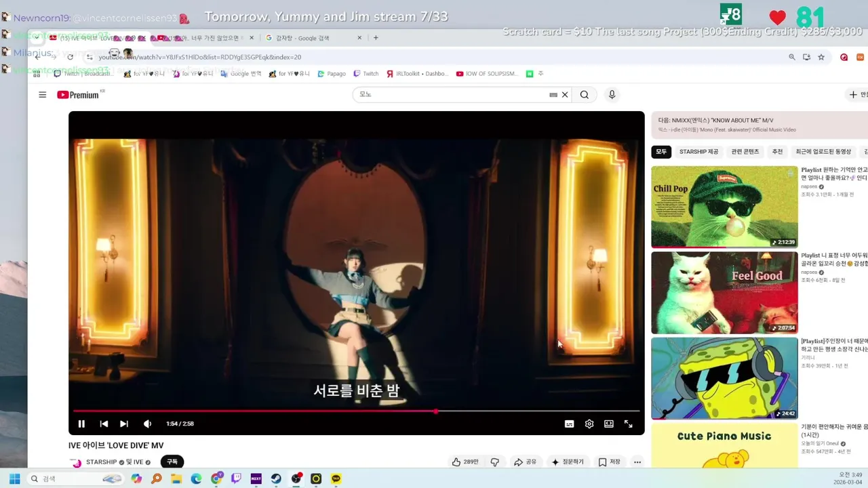Viewport: 868px width, 488px height.
Task: Subscribe with the 구독 button
Action: tap(172, 462)
